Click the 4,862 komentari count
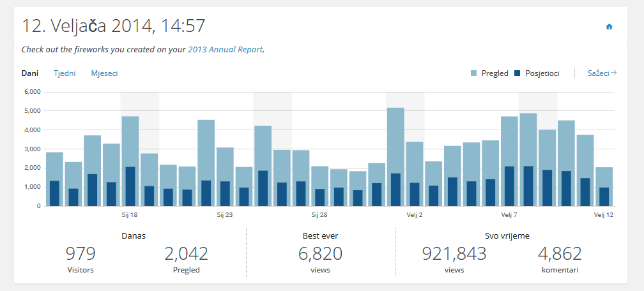This screenshot has height=291, width=644. [x=560, y=254]
